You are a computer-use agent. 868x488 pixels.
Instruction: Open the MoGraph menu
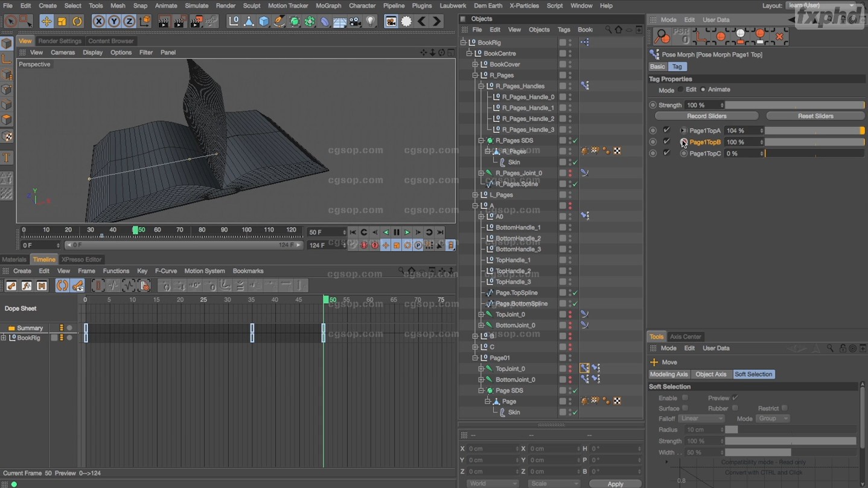[328, 5]
